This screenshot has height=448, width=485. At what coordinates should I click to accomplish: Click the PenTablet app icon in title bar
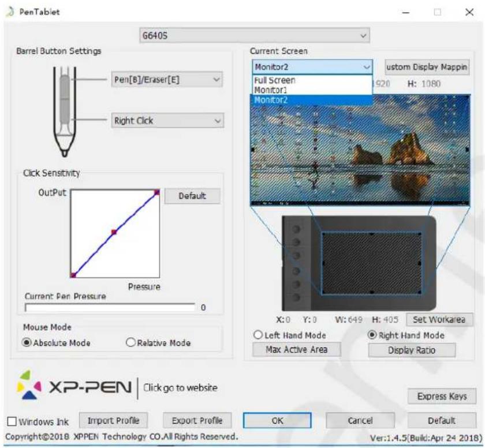10,12
